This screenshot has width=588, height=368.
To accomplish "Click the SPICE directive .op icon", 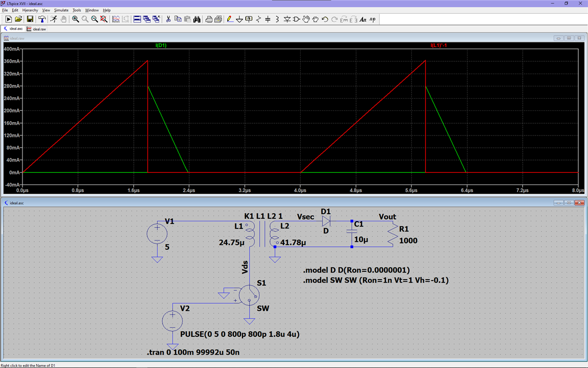I will 372,19.
